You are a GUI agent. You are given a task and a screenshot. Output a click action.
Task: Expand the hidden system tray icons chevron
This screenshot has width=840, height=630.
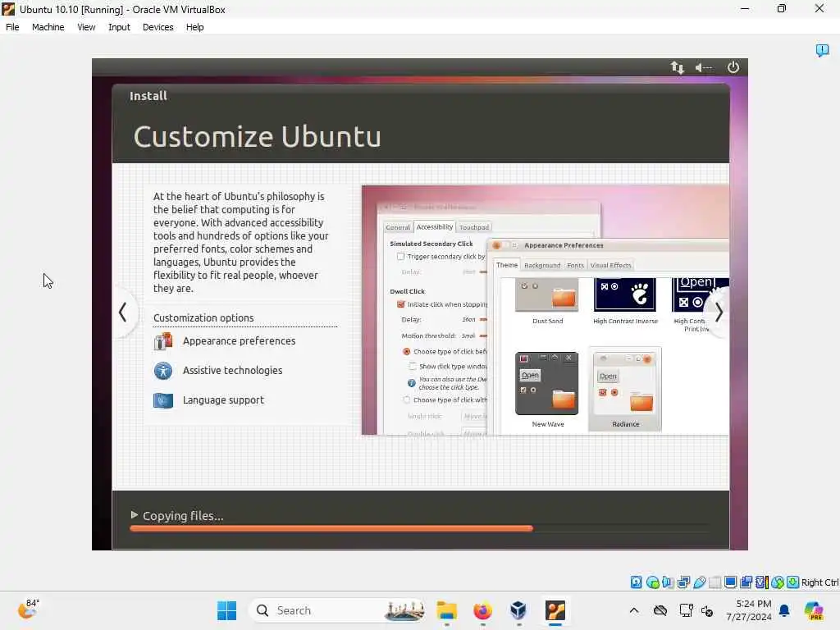tap(634, 610)
